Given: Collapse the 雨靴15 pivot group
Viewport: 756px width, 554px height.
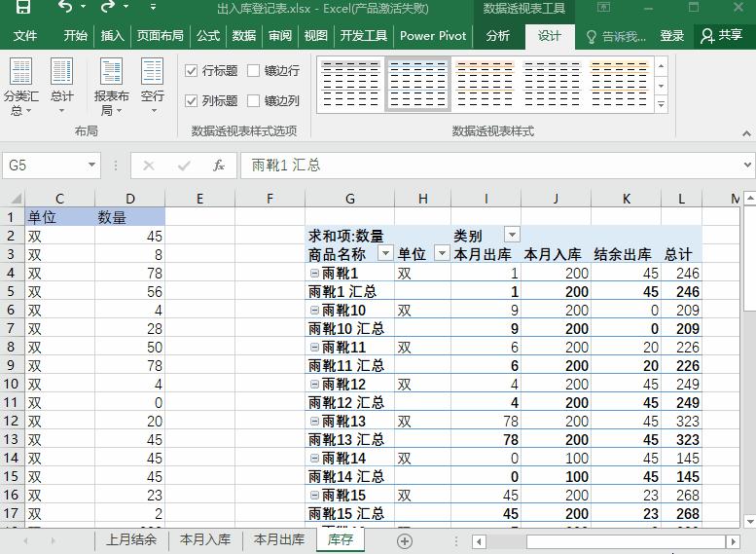Looking at the screenshot, I should pos(314,496).
